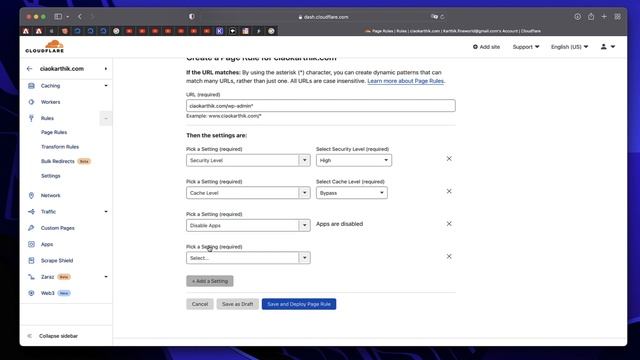Viewport: 640px width, 360px height.
Task: Click Safari back navigation arrow
Action: [80, 17]
